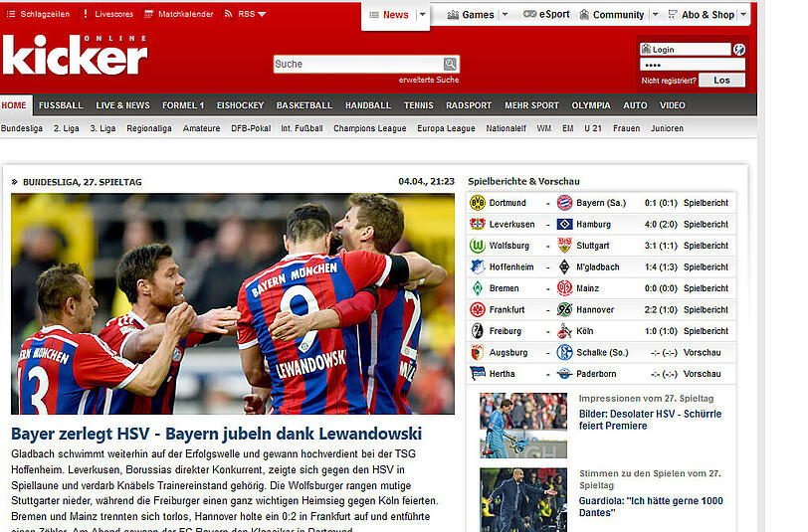This screenshot has height=532, width=808.
Task: Open the Games tab
Action: point(471,15)
